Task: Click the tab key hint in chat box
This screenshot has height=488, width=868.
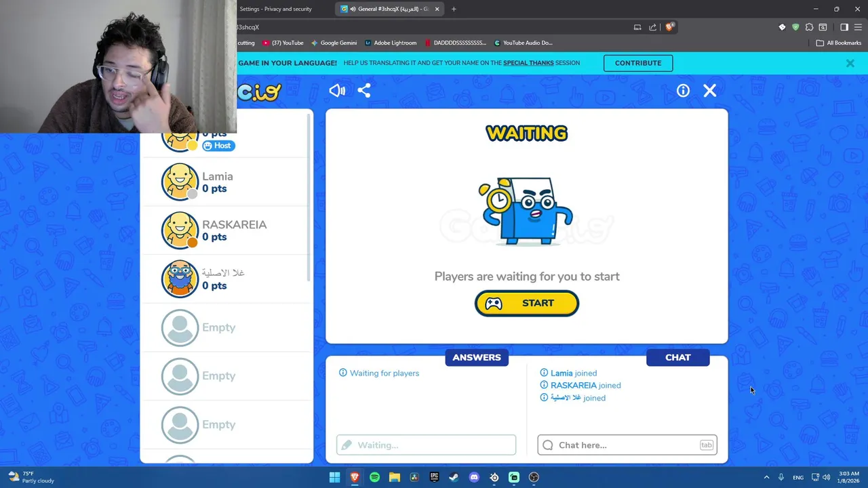Action: tap(707, 445)
